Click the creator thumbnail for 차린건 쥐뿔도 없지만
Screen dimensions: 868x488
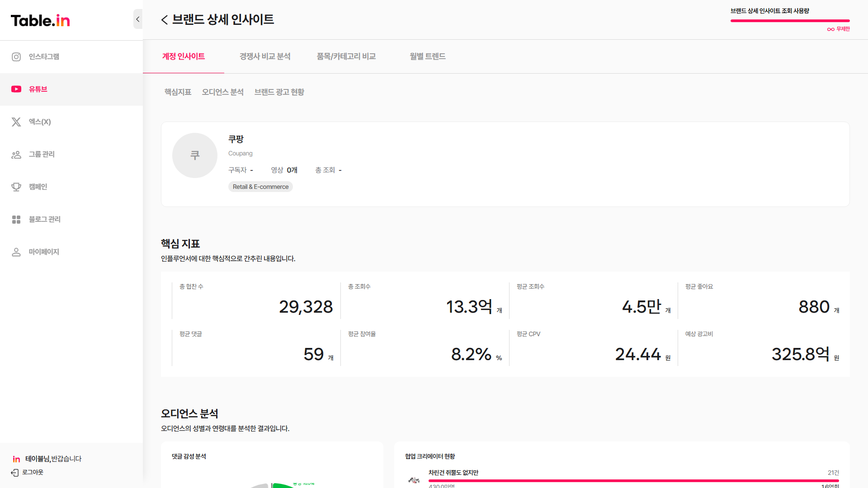(414, 480)
